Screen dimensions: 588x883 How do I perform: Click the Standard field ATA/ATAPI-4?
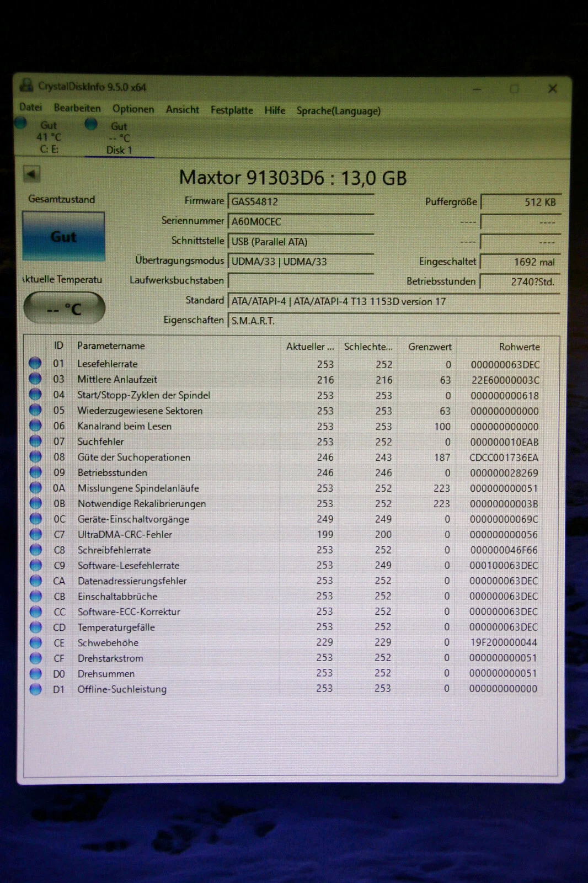coord(394,301)
